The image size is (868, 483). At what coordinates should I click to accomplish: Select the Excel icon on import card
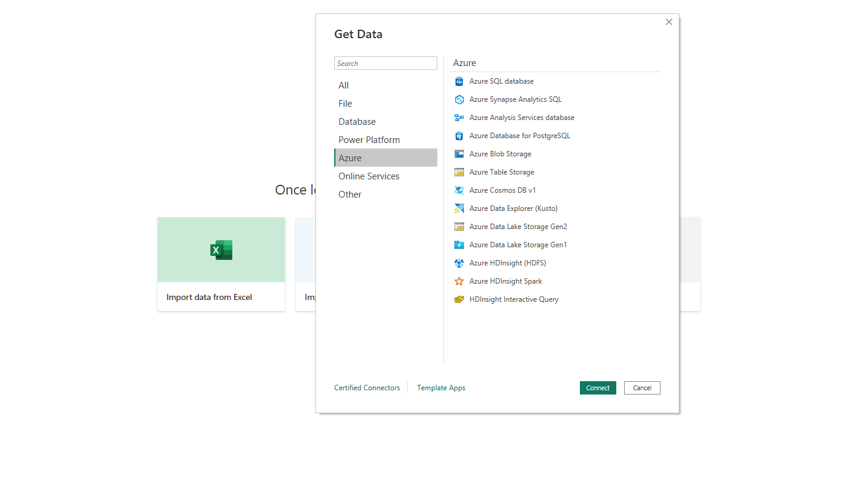(x=221, y=250)
